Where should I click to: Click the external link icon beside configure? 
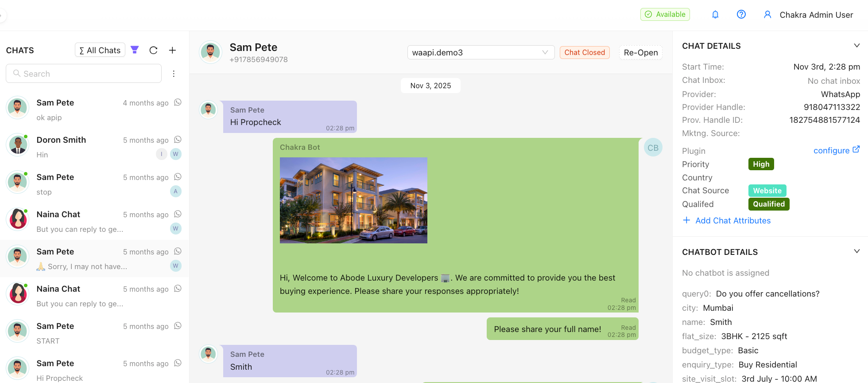(x=856, y=149)
